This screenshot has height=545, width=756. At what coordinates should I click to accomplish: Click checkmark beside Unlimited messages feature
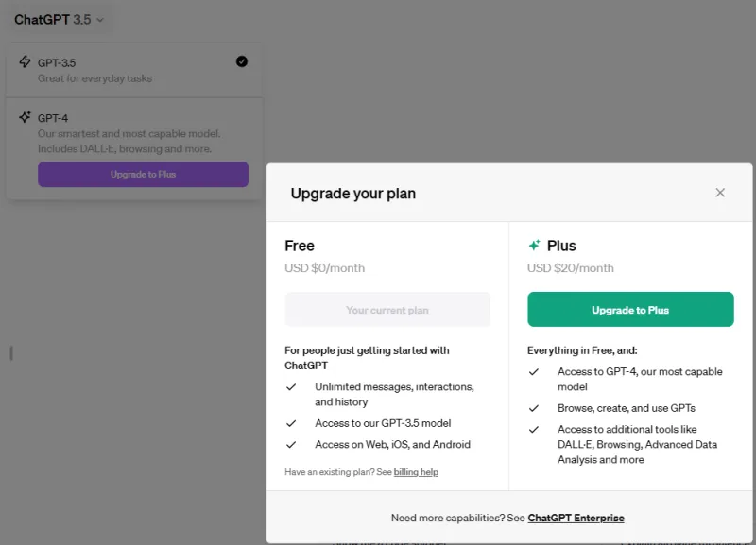(x=292, y=387)
